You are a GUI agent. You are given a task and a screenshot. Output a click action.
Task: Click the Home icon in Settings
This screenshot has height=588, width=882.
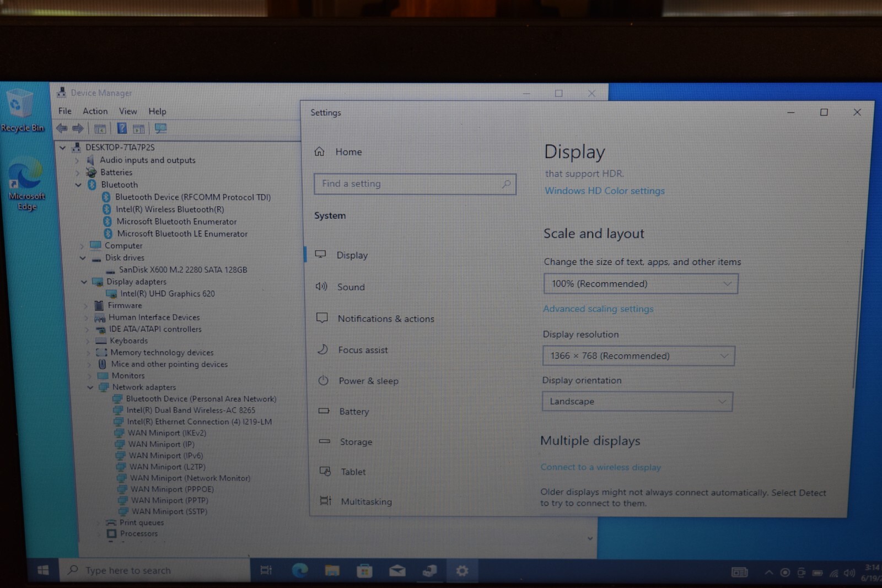319,152
